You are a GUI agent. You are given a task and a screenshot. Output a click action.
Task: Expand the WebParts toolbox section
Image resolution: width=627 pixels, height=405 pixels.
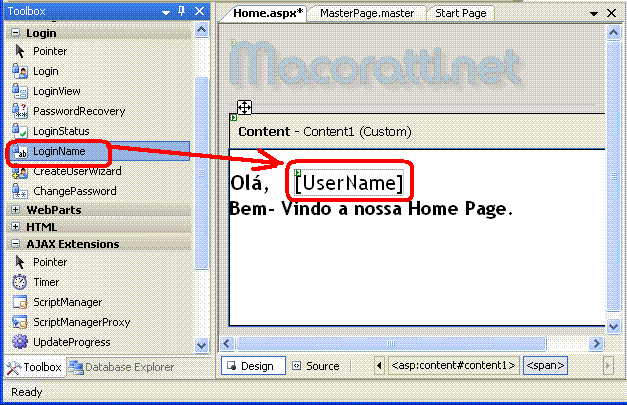[x=16, y=210]
